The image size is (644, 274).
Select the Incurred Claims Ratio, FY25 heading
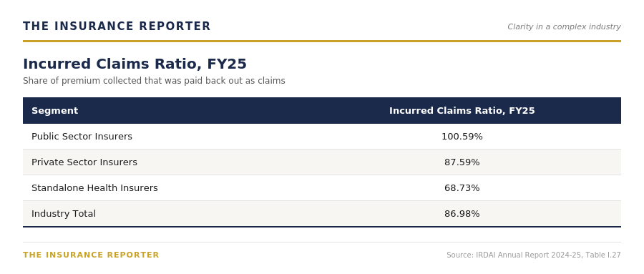coord(135,64)
